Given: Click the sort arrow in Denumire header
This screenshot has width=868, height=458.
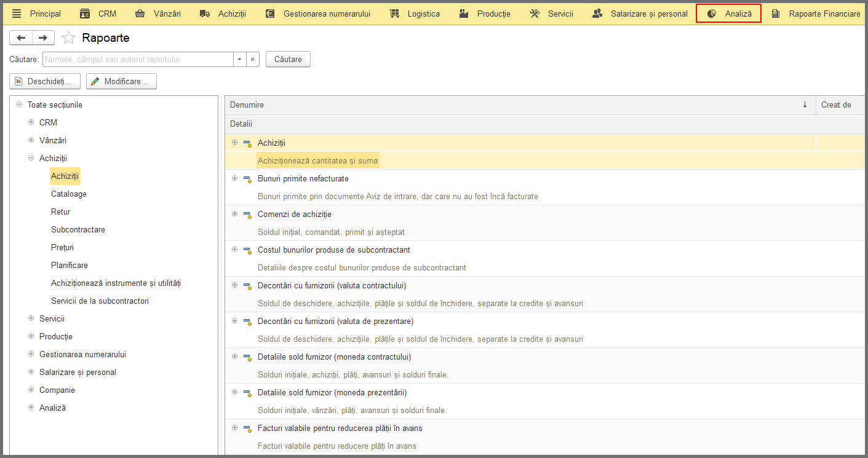Looking at the screenshot, I should click(805, 105).
